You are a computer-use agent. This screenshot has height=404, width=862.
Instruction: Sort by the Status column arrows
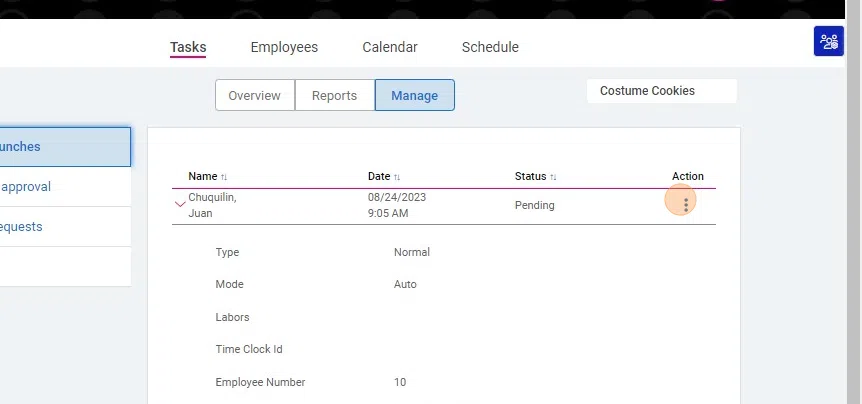click(553, 177)
